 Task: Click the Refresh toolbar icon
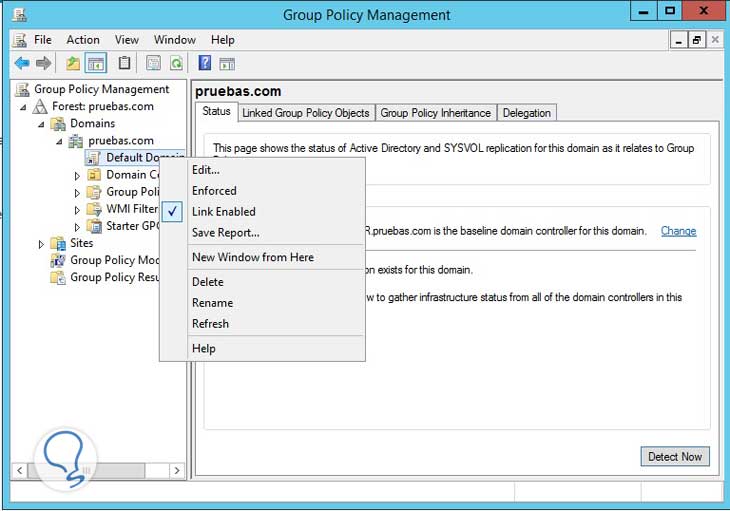pos(176,63)
